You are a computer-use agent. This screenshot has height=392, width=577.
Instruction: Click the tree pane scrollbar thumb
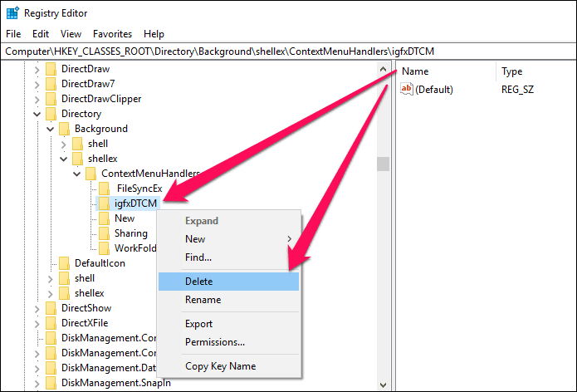383,164
